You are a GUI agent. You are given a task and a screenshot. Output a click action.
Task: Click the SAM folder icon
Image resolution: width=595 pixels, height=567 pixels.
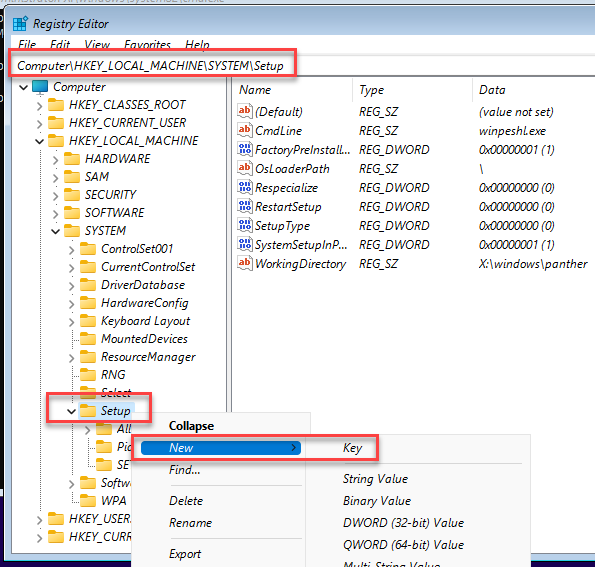(x=72, y=177)
